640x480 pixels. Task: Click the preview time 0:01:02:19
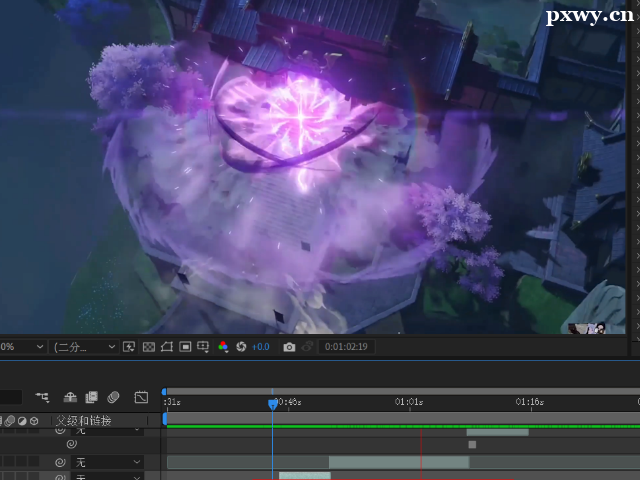tap(346, 347)
